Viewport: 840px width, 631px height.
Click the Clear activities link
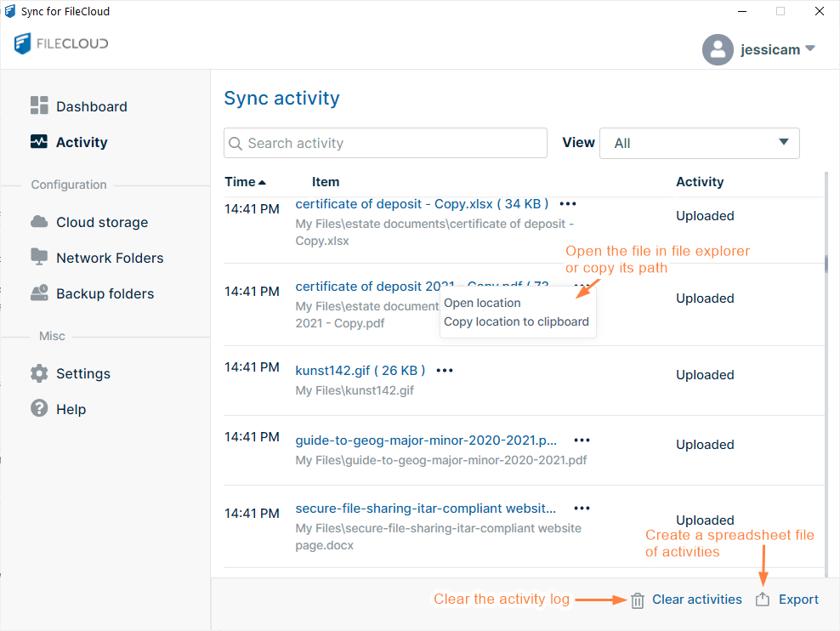pos(696,600)
